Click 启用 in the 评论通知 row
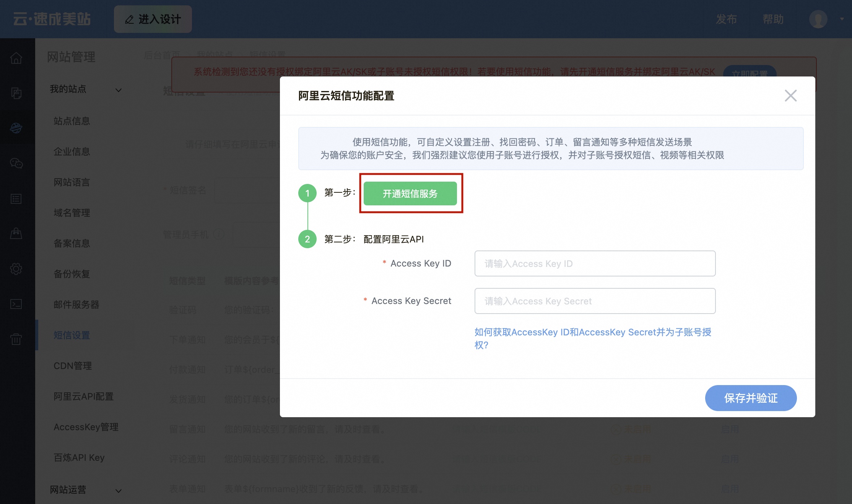852x504 pixels. click(x=730, y=459)
